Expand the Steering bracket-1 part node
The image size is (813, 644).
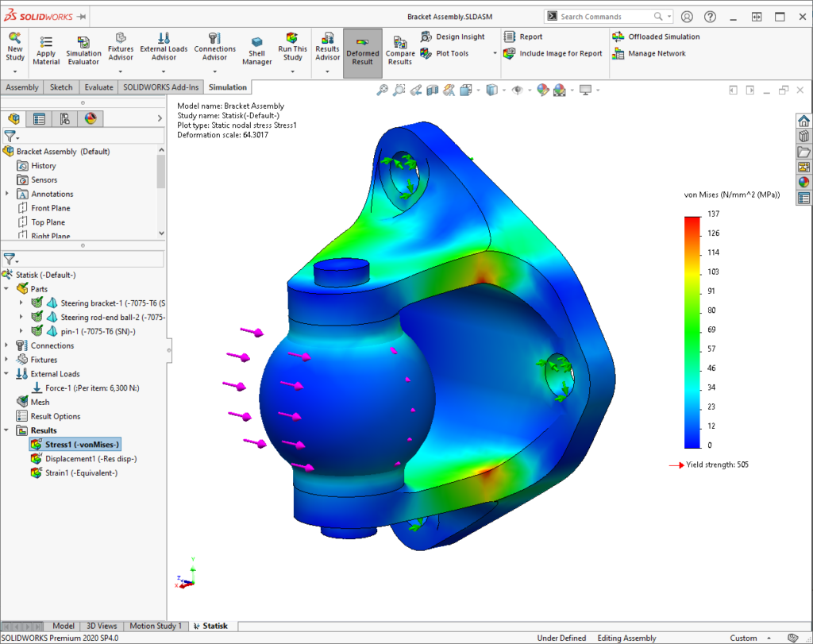[x=21, y=303]
